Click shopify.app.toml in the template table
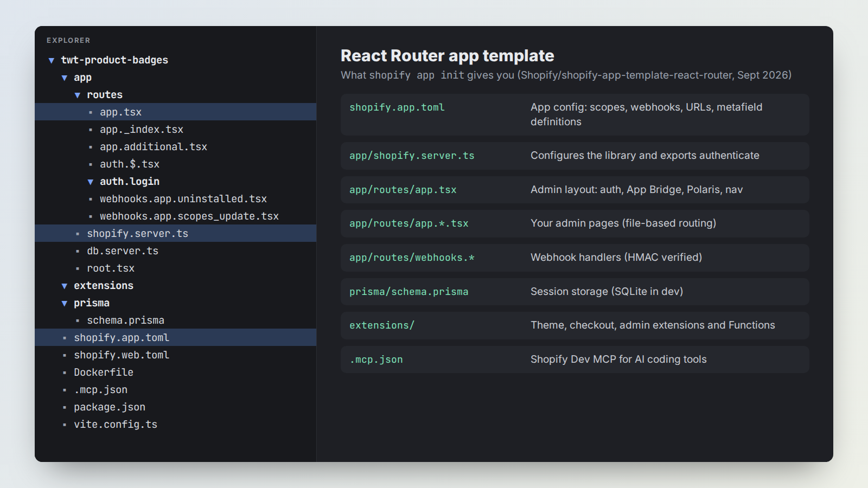The height and width of the screenshot is (488, 868). (x=397, y=107)
